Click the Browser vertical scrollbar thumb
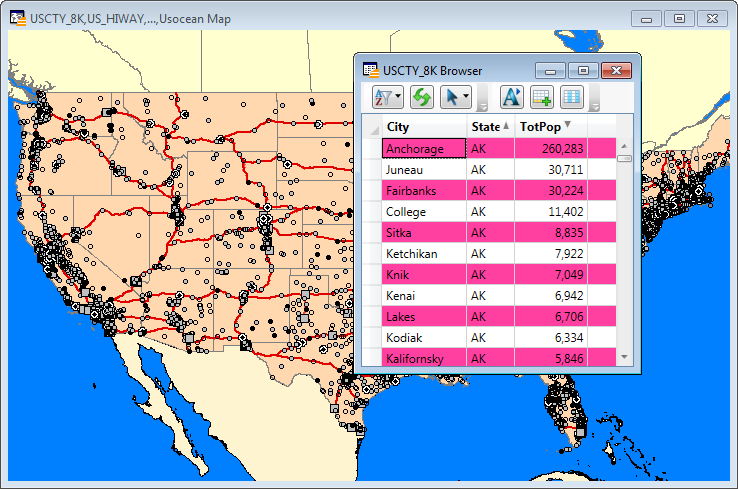738x489 pixels. pyautogui.click(x=625, y=159)
